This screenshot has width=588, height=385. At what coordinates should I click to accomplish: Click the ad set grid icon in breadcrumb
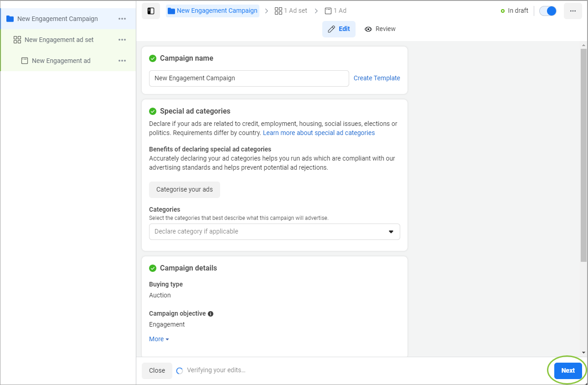tap(279, 10)
